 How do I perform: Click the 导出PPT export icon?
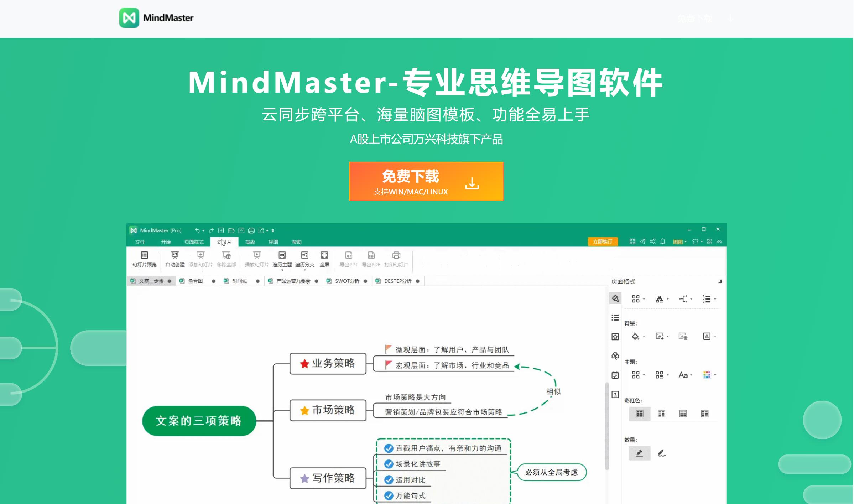pos(349,255)
